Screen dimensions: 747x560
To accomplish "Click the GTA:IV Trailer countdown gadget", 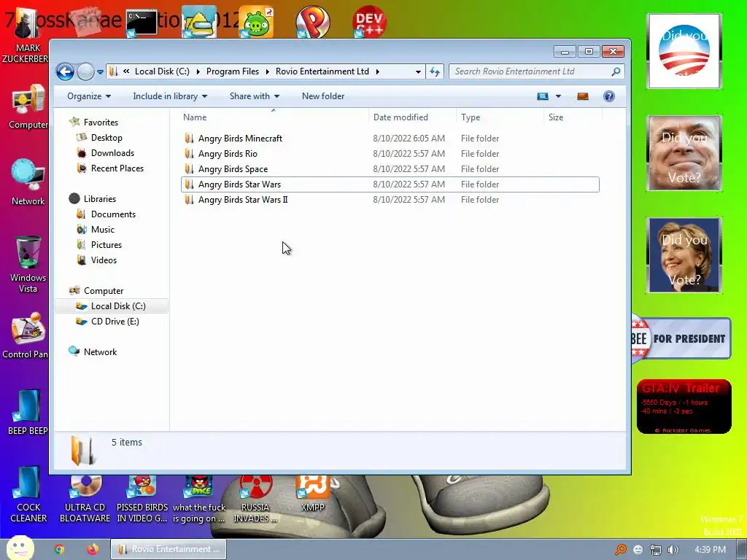I will coord(684,407).
